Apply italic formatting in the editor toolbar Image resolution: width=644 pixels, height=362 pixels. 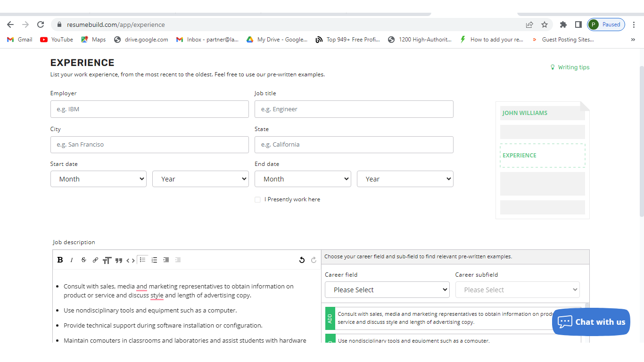point(72,260)
